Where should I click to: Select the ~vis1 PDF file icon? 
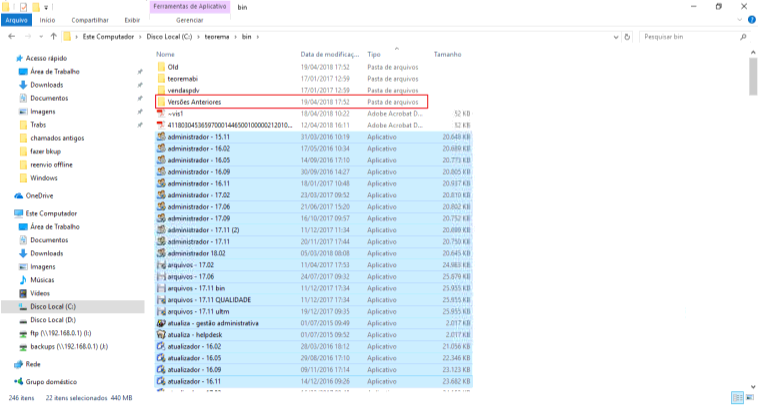(x=162, y=113)
